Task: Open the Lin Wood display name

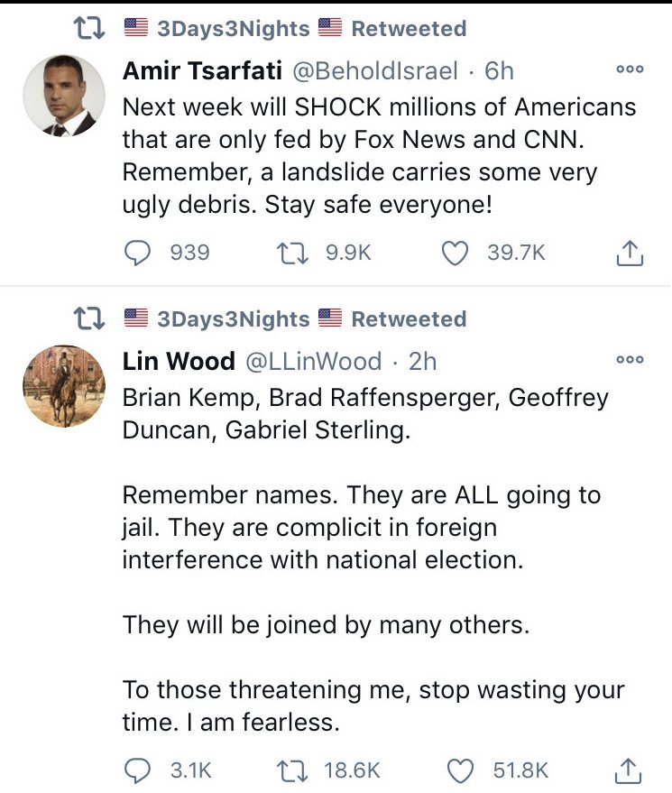Action: click(x=176, y=361)
